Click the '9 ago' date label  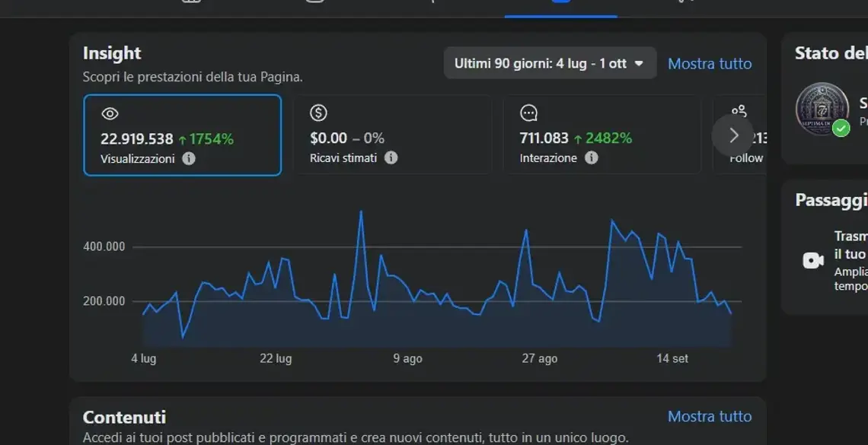point(408,359)
